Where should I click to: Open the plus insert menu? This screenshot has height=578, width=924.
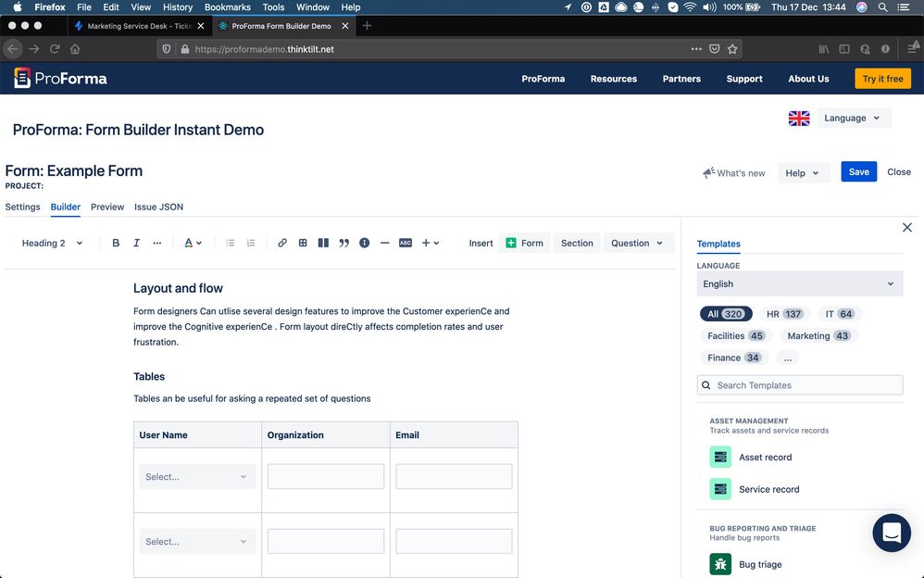[431, 243]
